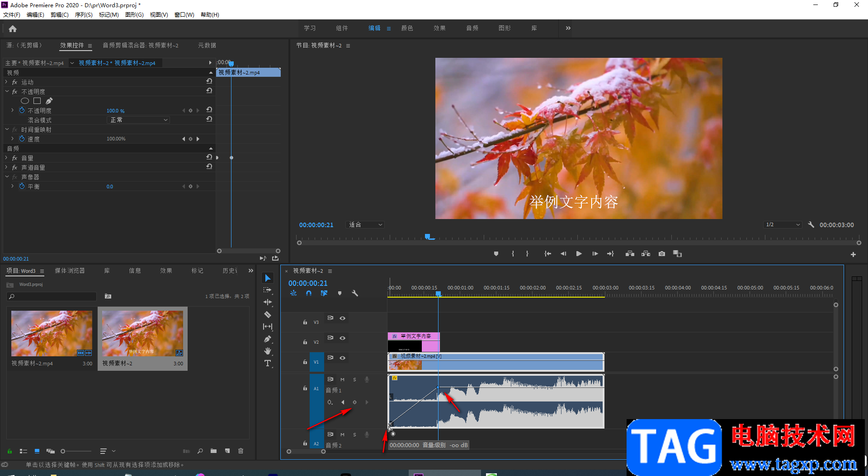Select thumbnail 视频素材~2.mp4 in project

(52, 333)
